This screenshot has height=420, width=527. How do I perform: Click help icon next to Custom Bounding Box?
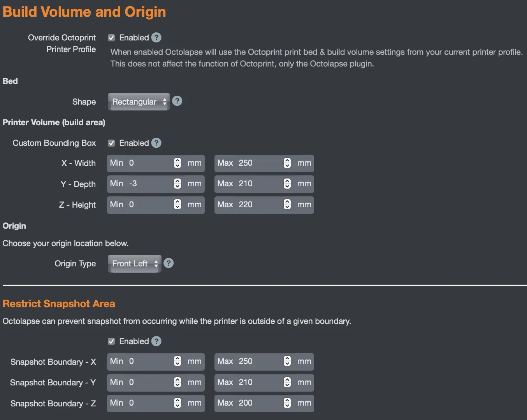coord(156,143)
